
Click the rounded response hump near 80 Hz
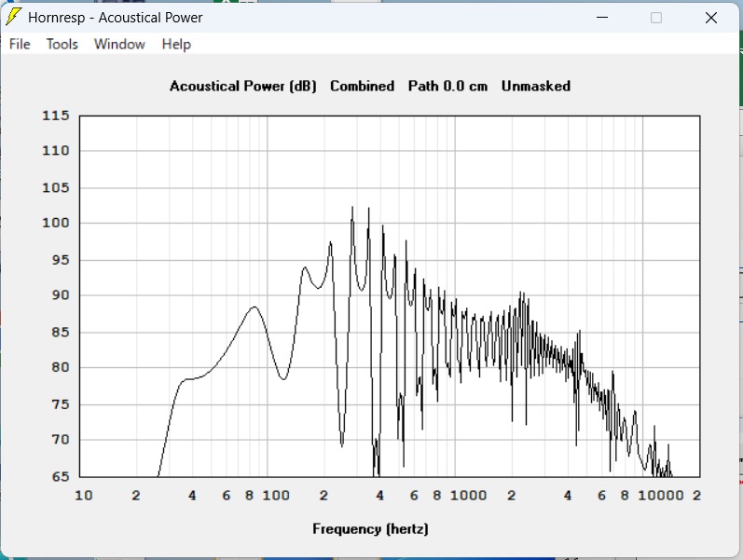(253, 307)
